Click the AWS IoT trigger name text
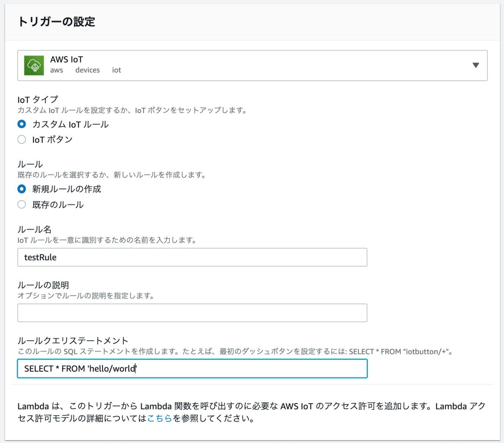The height and width of the screenshot is (443, 504). pos(66,60)
